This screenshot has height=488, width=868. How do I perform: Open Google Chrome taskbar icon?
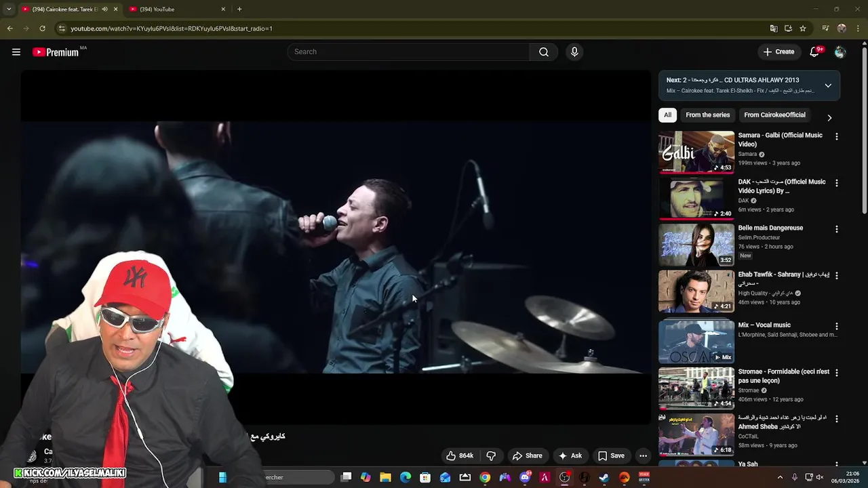485,478
